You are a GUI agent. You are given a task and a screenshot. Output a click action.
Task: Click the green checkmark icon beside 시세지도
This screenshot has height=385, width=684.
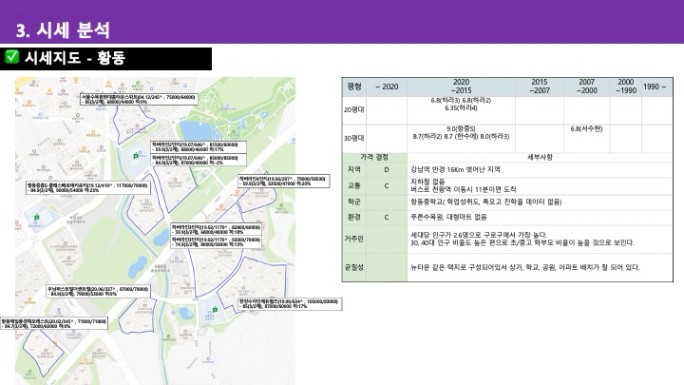(x=12, y=57)
